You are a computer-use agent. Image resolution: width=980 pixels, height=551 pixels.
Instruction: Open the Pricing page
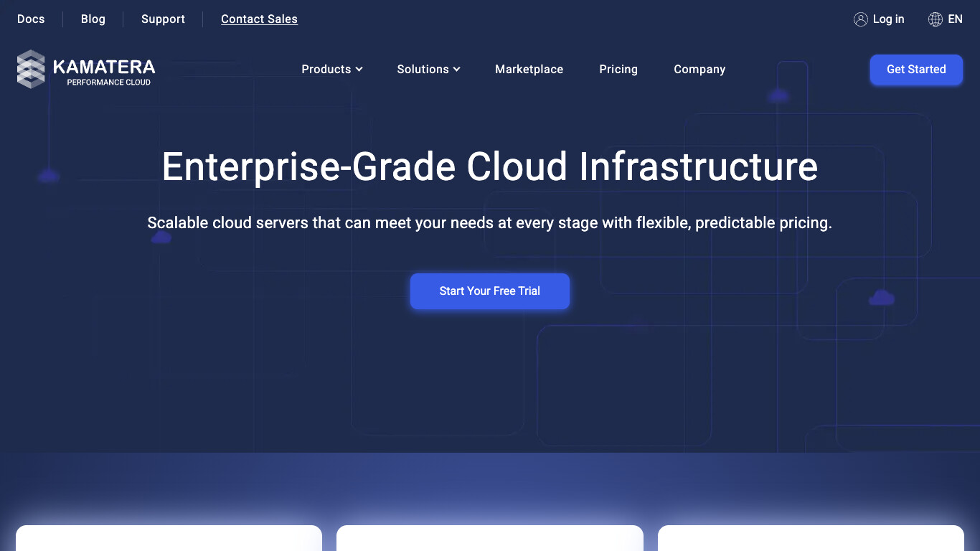tap(618, 70)
